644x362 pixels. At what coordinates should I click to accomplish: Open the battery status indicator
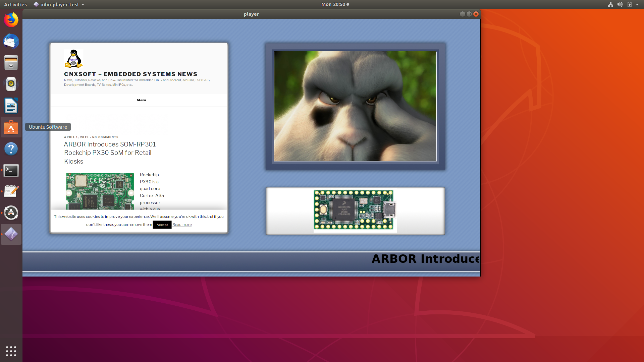tap(629, 4)
